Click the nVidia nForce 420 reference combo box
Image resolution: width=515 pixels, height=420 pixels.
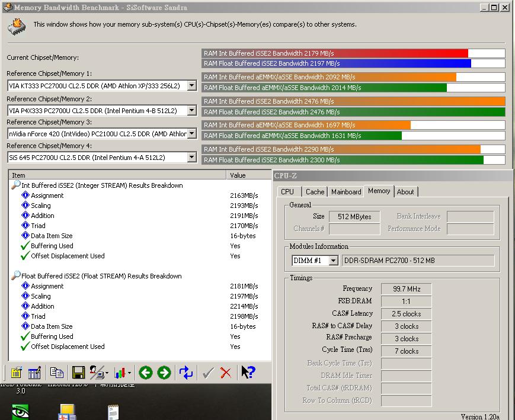pyautogui.click(x=102, y=134)
